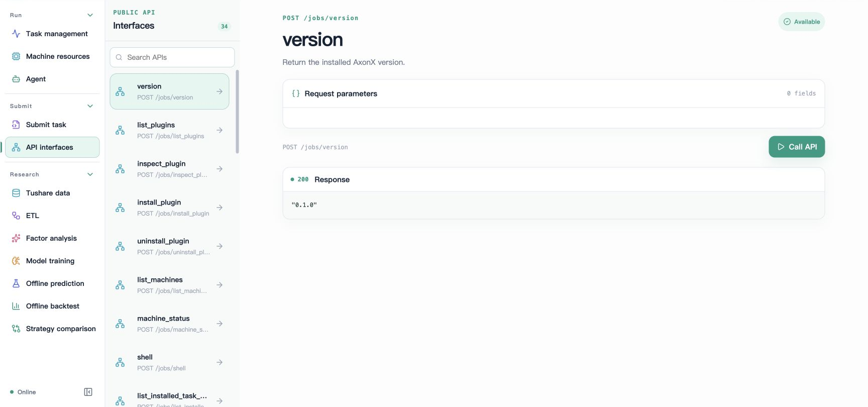Open Strategy comparison page
The image size is (868, 407).
[x=52, y=329]
